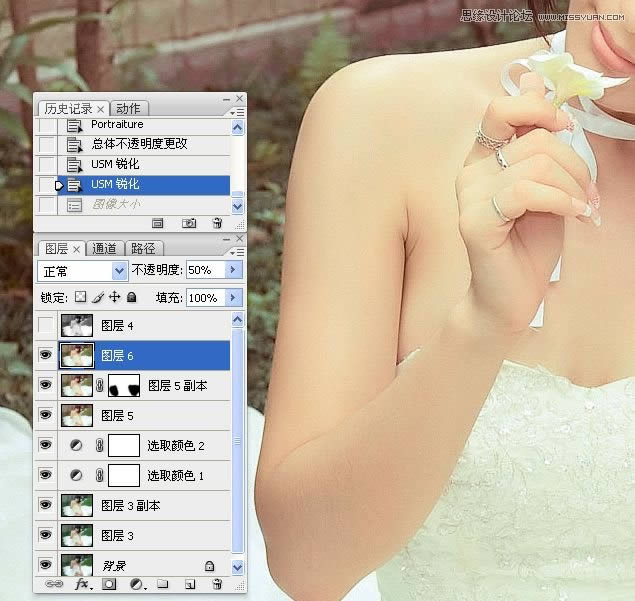Add a layer mask
635x601 pixels.
(110, 584)
